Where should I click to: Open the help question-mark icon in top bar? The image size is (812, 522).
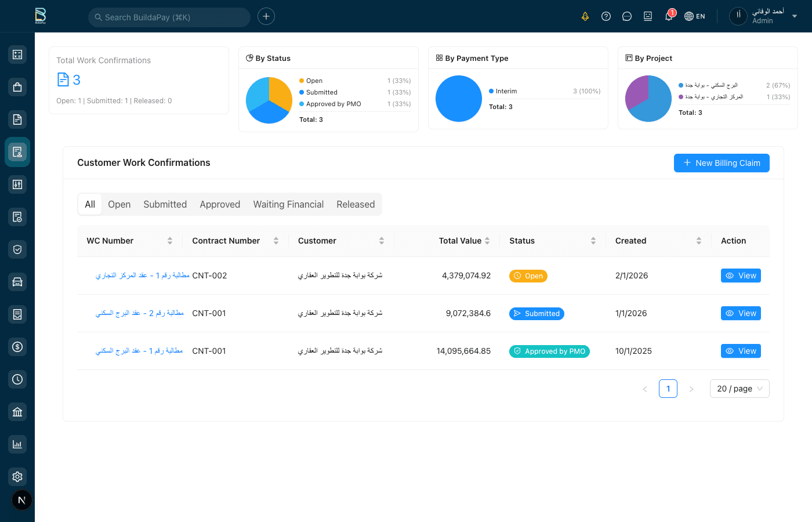(606, 16)
